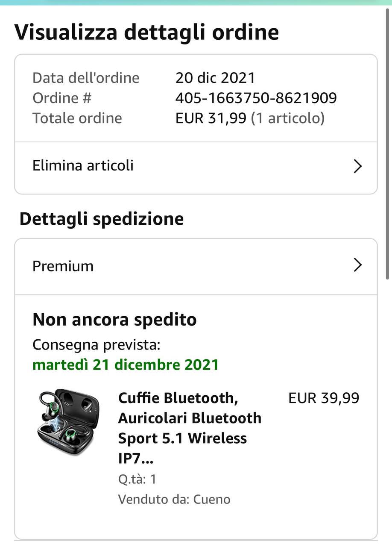This screenshot has width=392, height=547.
Task: Click the martedì 21 dicembre 2021 delivery date
Action: (126, 365)
